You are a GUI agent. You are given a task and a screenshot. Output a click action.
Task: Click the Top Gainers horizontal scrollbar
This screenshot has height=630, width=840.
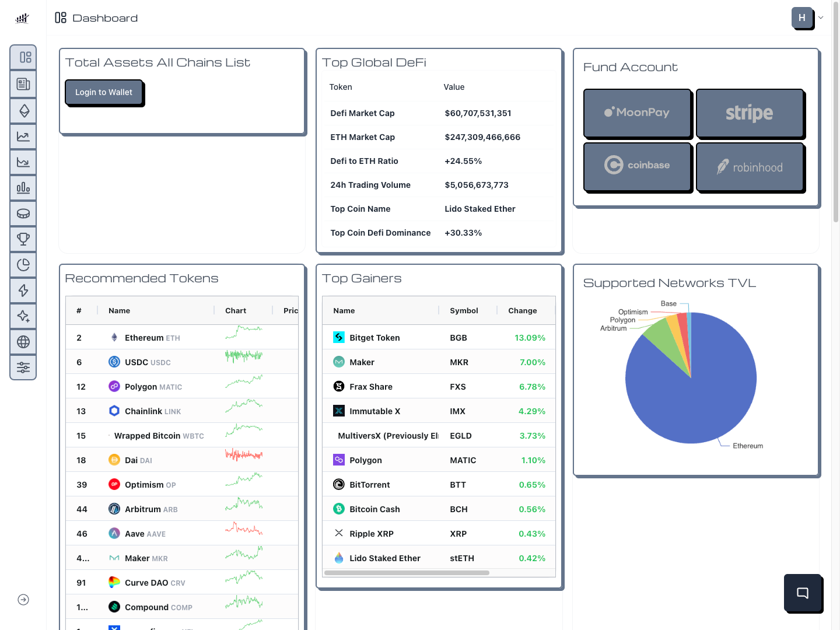point(407,573)
